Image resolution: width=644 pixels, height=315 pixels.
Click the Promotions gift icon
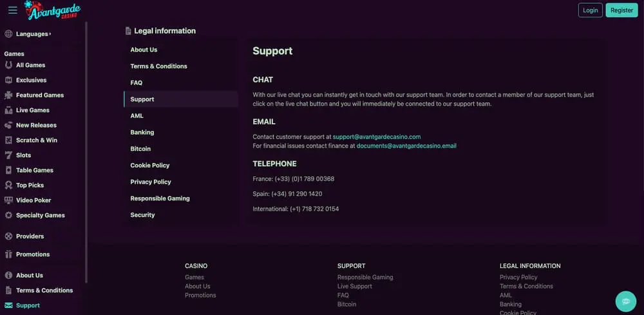pyautogui.click(x=8, y=254)
